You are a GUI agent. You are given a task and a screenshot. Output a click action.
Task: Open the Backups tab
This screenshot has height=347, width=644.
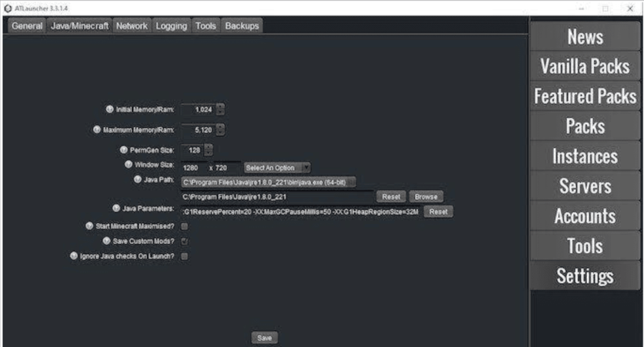(242, 26)
